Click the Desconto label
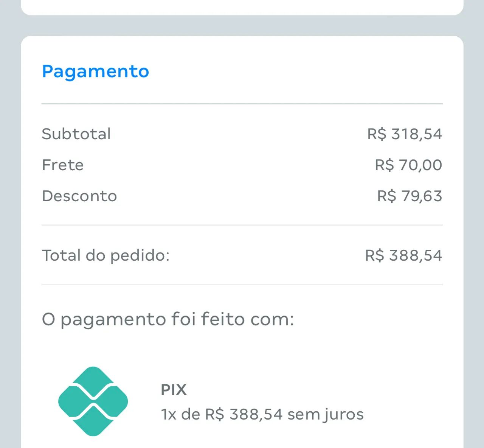The height and width of the screenshot is (448, 484). 79,196
